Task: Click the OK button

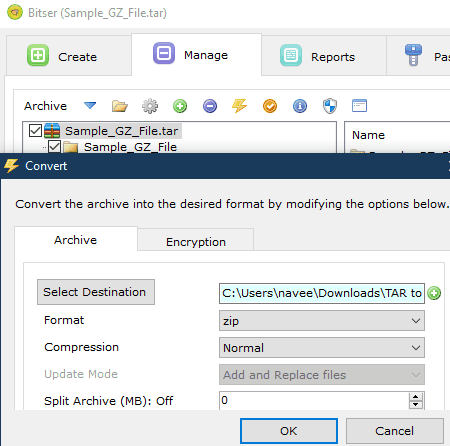Action: (x=289, y=431)
